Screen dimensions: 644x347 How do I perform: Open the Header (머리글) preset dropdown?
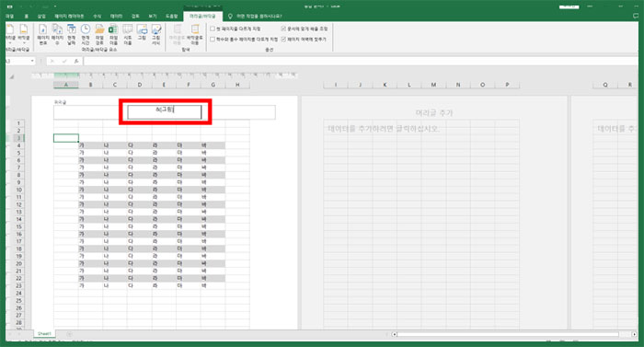tap(10, 34)
